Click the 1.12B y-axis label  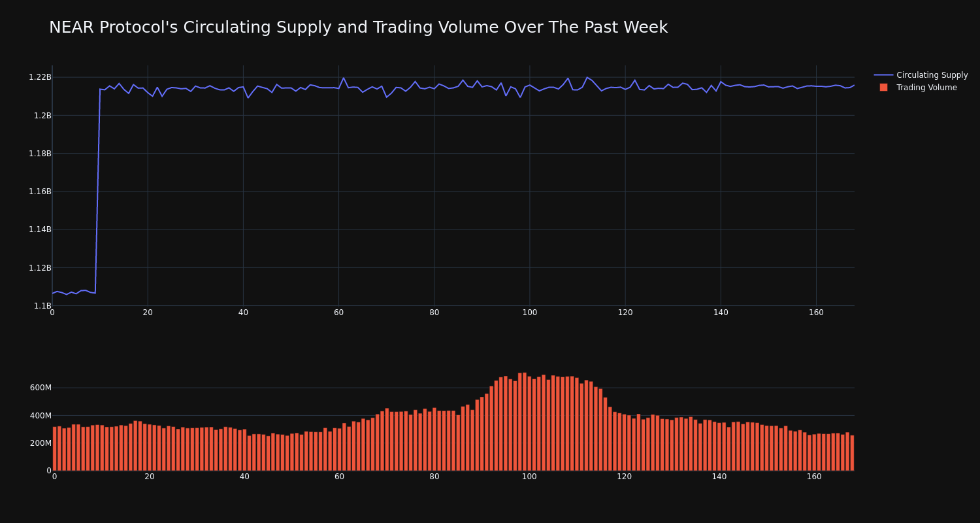coord(40,267)
